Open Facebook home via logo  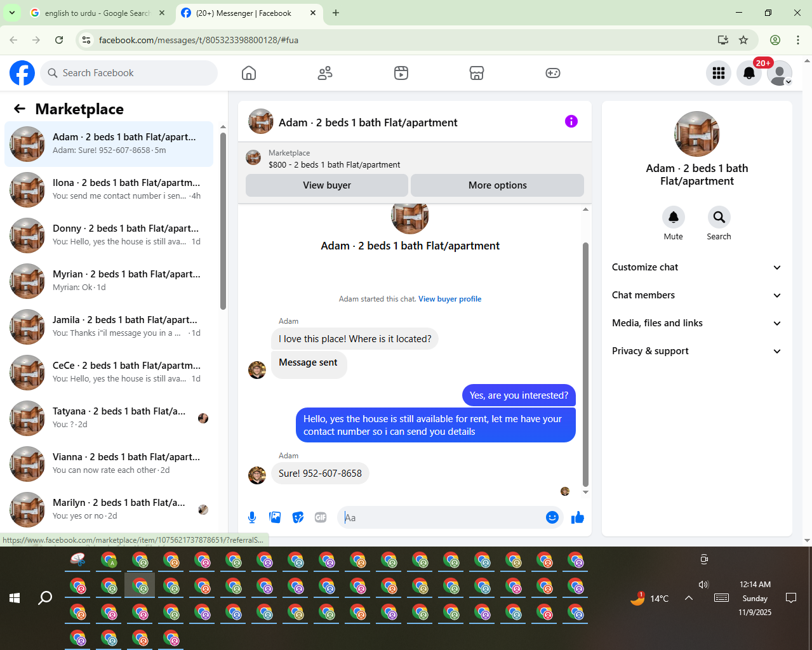pos(22,73)
